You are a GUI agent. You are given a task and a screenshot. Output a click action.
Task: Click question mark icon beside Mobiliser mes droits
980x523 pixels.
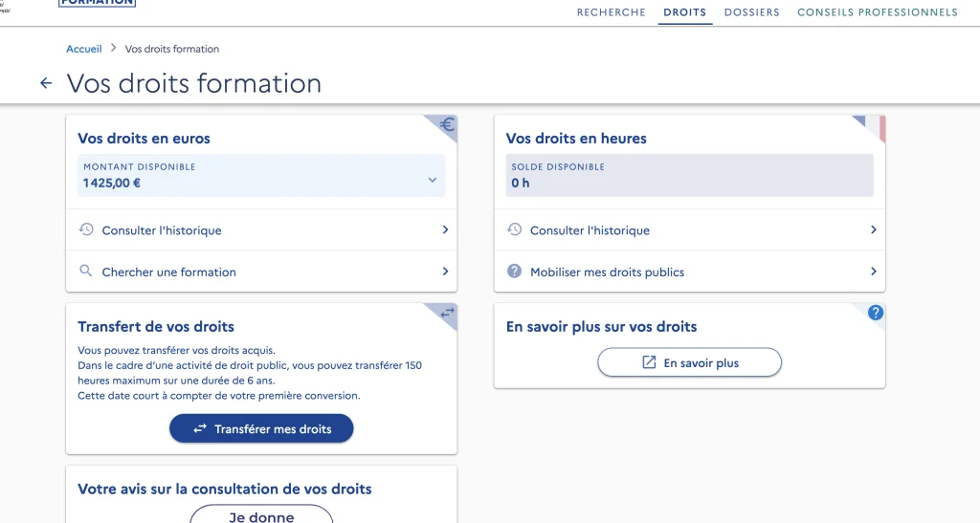(x=514, y=272)
